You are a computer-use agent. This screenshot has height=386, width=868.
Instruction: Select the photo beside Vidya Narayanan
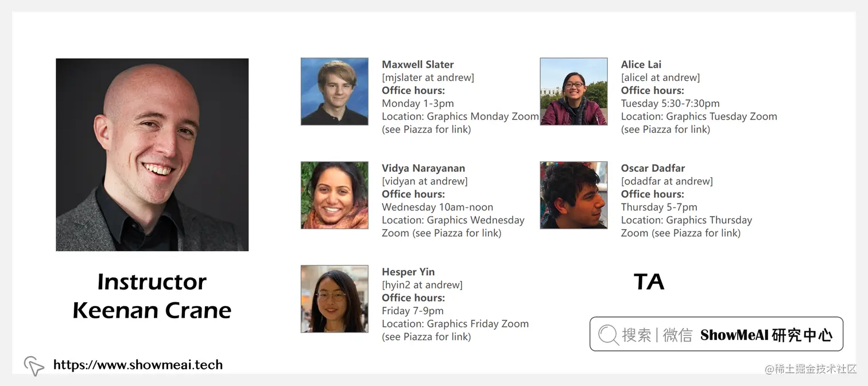(334, 195)
